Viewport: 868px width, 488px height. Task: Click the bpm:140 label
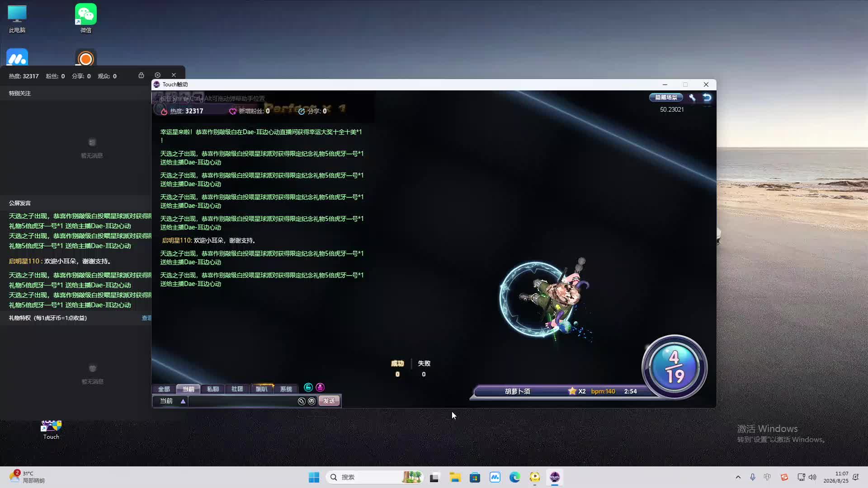pos(603,391)
